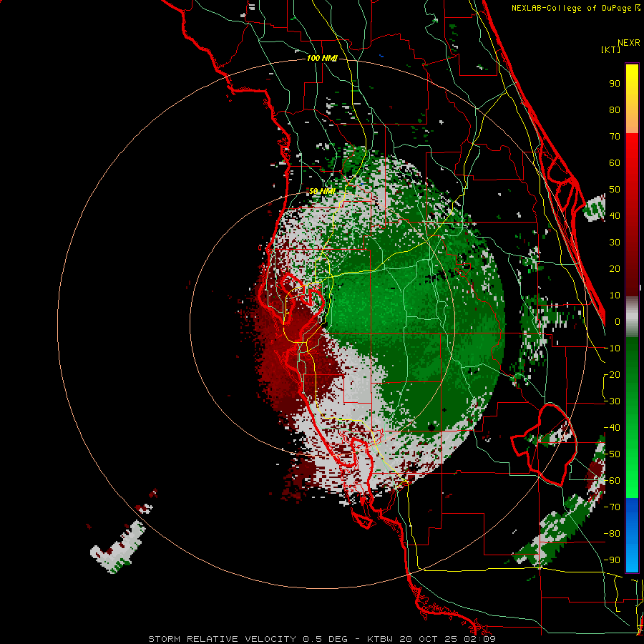Viewport: 644px width, 644px height.
Task: Click the -90 label at scale bottom
Action: tap(612, 560)
